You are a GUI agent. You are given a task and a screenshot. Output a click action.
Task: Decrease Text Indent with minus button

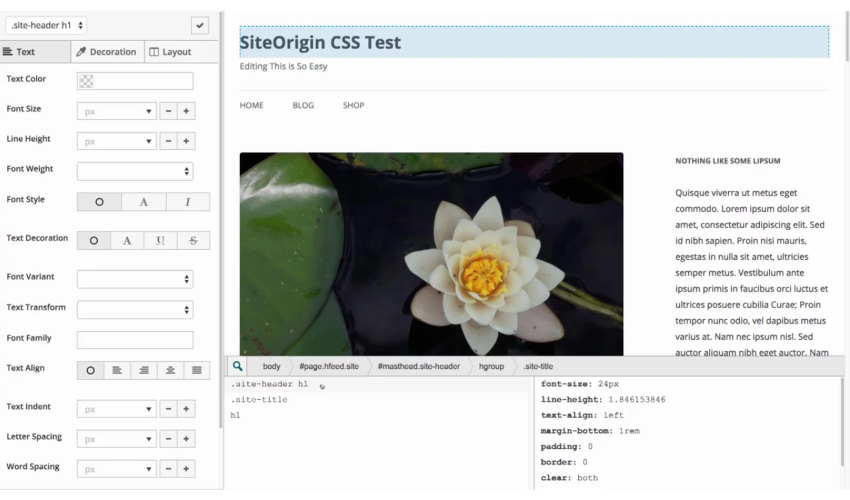click(x=169, y=409)
